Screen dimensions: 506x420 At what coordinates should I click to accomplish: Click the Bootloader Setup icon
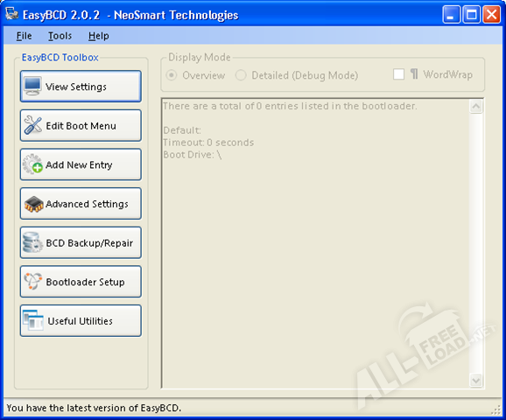33,281
